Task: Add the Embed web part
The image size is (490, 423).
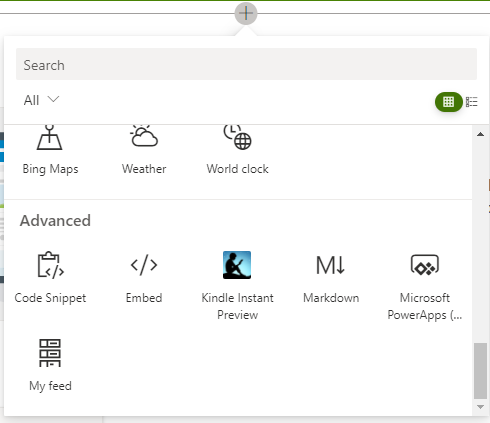Action: click(144, 278)
